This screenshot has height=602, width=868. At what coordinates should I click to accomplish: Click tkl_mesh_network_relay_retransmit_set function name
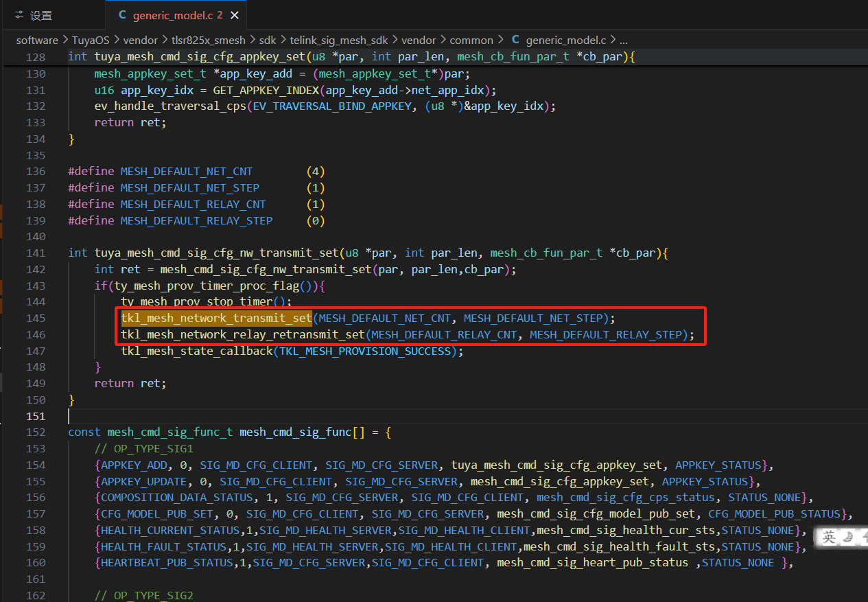pos(243,334)
